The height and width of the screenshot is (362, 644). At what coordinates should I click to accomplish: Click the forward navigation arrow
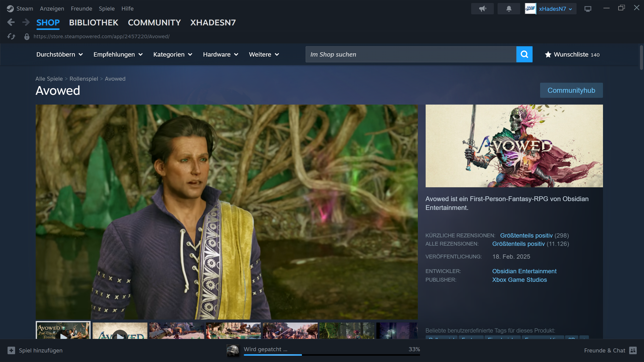26,22
